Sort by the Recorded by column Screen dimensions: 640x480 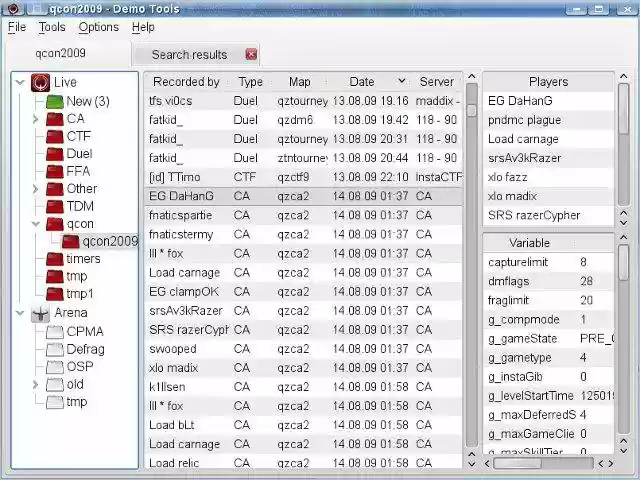[186, 82]
